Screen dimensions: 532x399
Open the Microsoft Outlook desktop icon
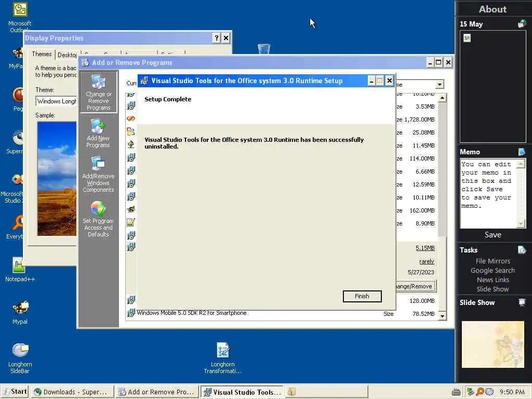pyautogui.click(x=20, y=17)
